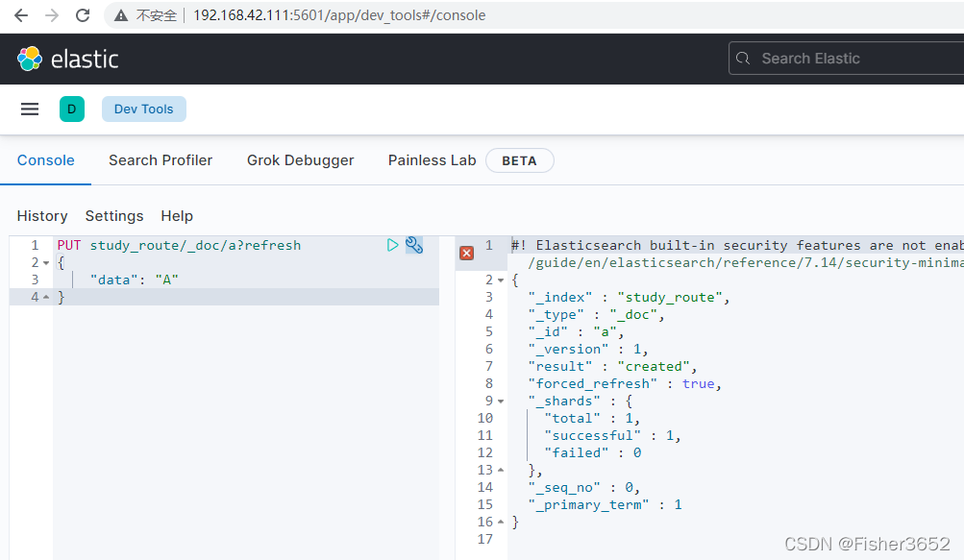
Task: Click the "forced_refresh" : true line
Action: [624, 383]
